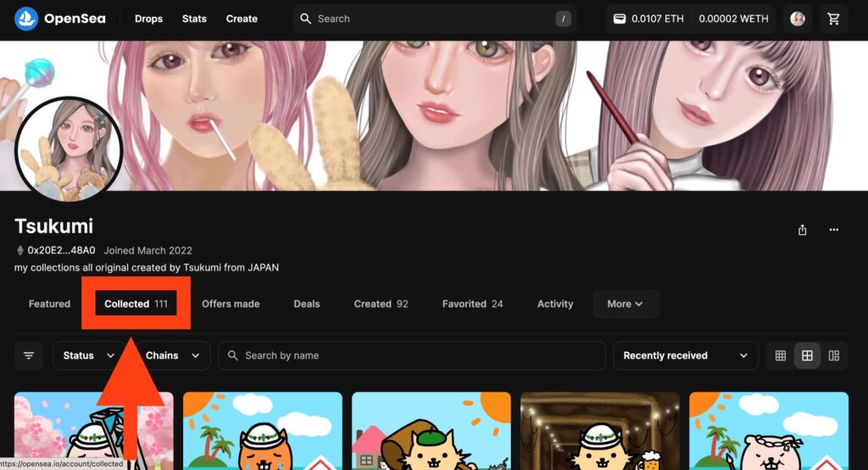Open the pink pig NFT card
Screen dimensions: 868x470
tap(768, 431)
